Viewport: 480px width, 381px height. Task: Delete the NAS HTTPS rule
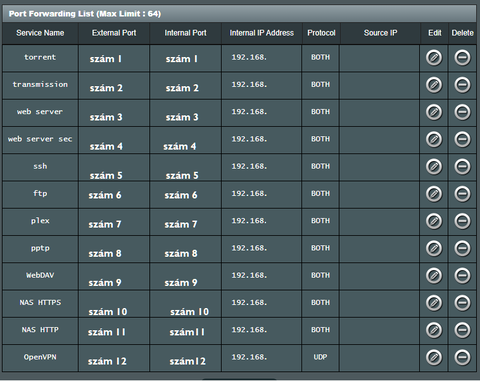point(462,303)
